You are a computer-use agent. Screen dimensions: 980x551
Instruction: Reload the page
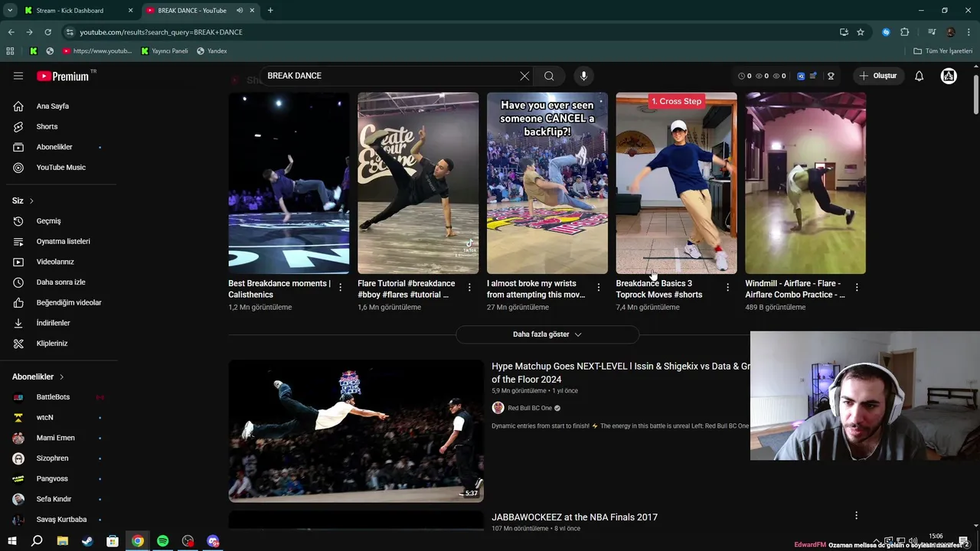[47, 32]
